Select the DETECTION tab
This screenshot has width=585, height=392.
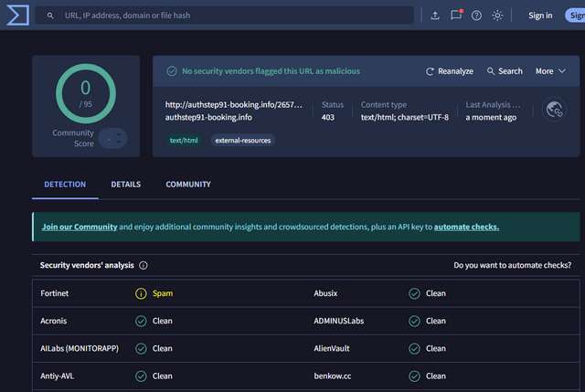65,185
